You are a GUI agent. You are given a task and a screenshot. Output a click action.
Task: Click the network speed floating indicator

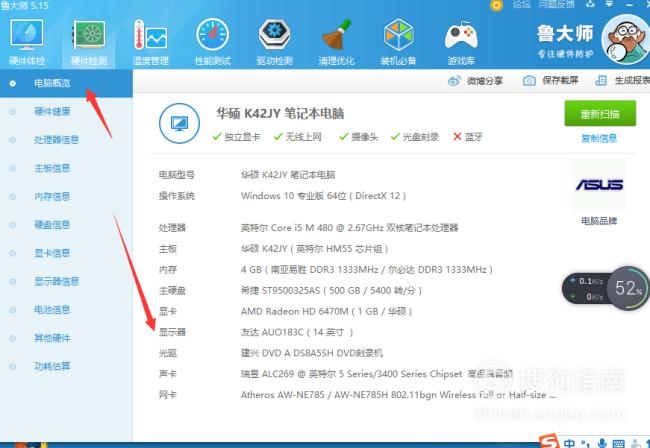click(x=585, y=288)
